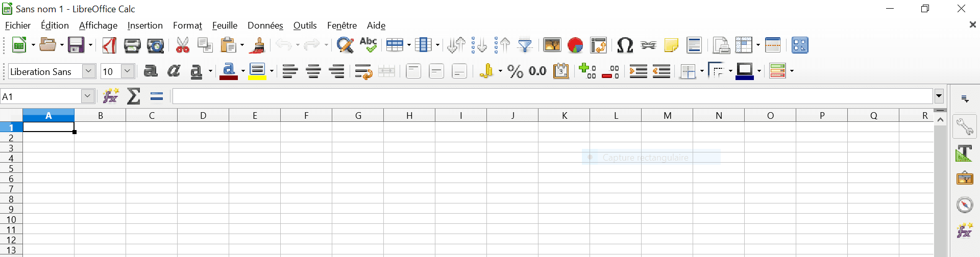Insert special character Omega icon
980x257 pixels.
coord(625,45)
